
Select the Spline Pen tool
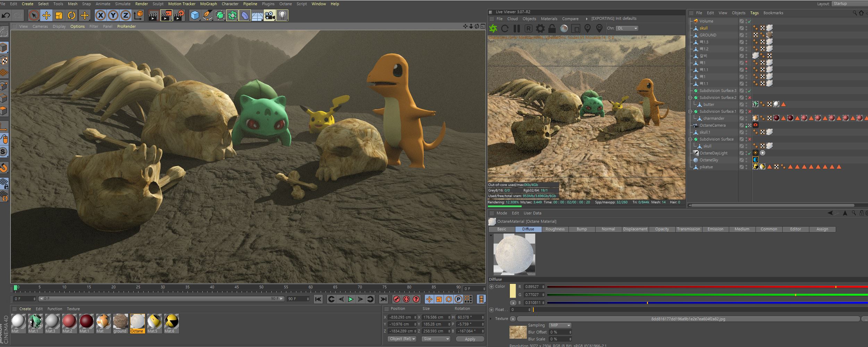208,15
